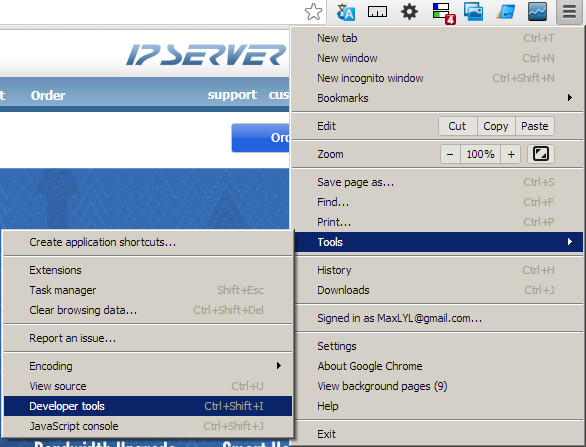Close the Chrome hamburger menu button

[x=569, y=12]
